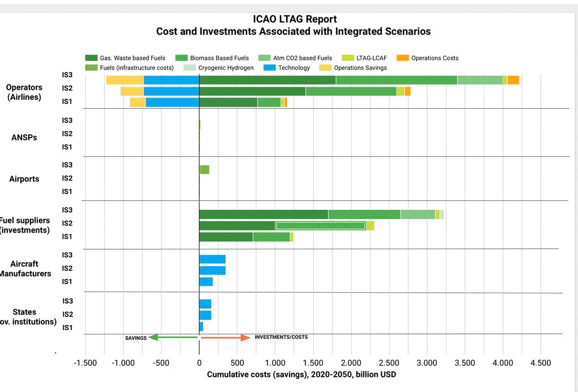Select the highlighted Fuel suppliers IS2 biomass bar
The width and height of the screenshot is (578, 392).
[320, 226]
